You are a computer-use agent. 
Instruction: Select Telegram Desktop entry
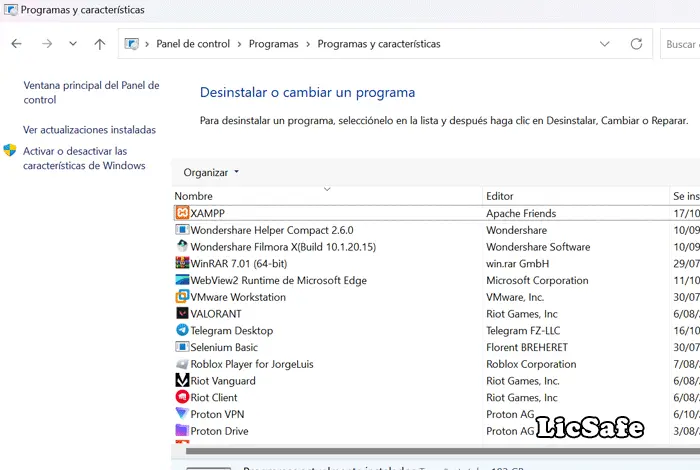click(232, 330)
